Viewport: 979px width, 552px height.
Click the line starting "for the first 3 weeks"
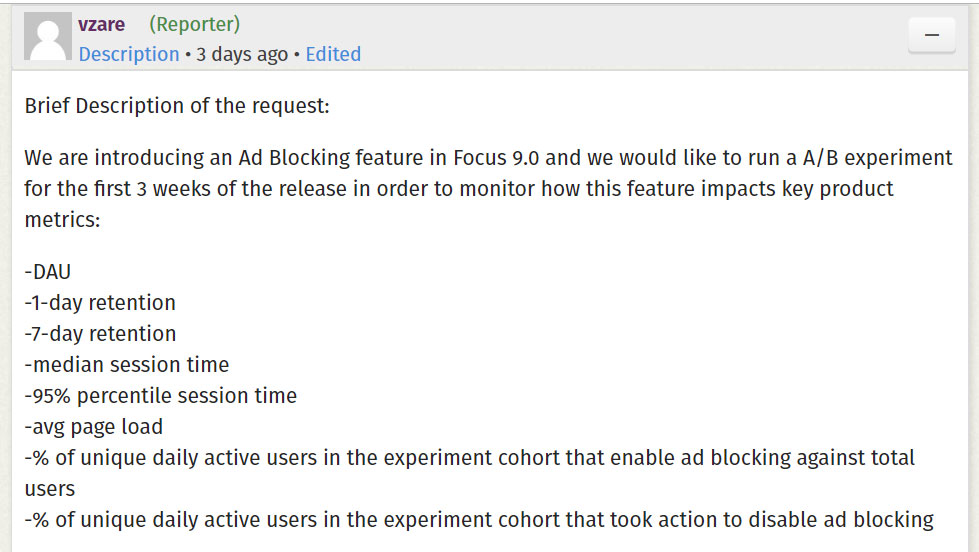pyautogui.click(x=459, y=189)
